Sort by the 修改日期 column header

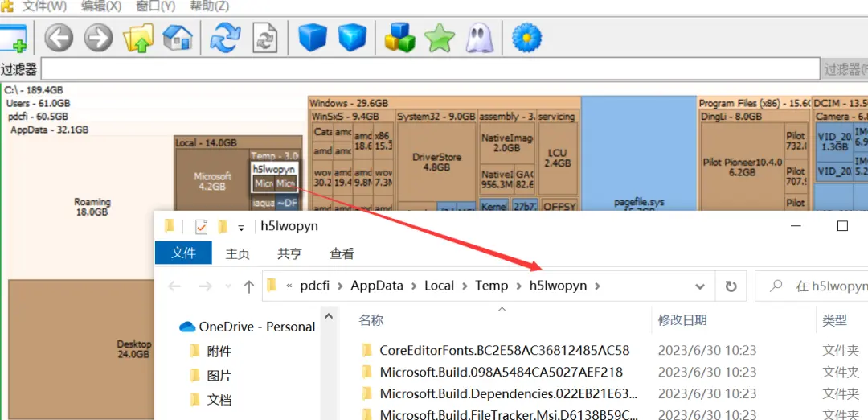pos(682,319)
